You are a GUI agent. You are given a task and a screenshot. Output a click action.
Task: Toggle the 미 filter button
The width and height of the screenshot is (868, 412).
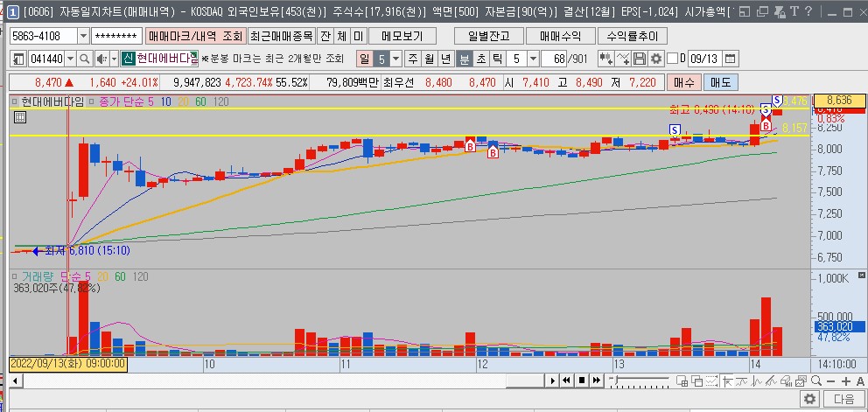359,36
